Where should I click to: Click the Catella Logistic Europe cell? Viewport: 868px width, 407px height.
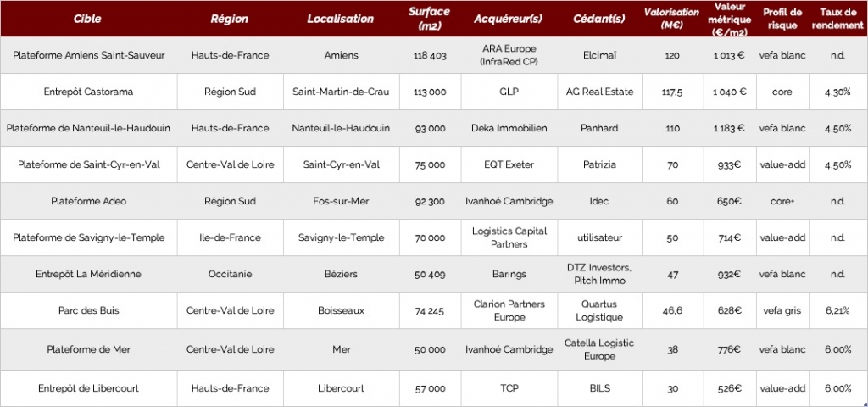click(599, 349)
